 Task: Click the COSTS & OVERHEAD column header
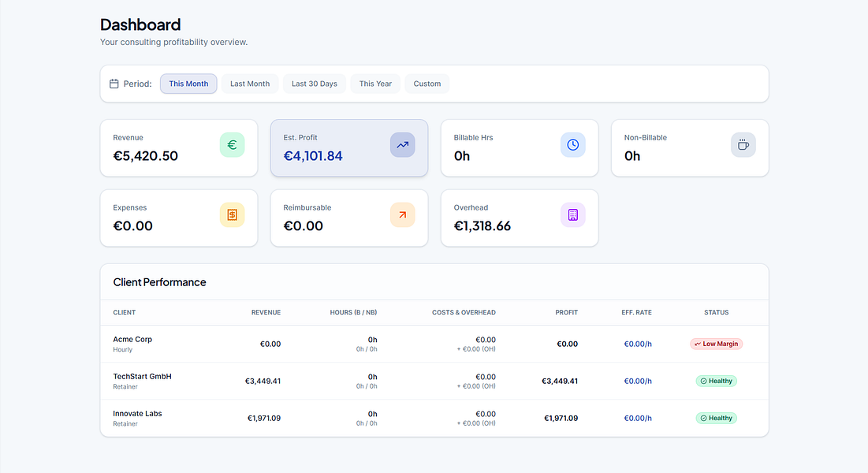coord(464,312)
